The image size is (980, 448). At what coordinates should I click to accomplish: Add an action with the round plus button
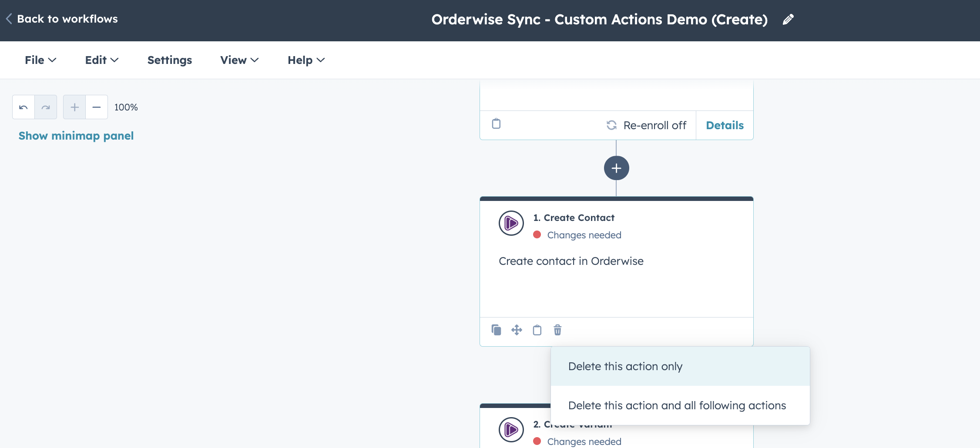tap(616, 168)
